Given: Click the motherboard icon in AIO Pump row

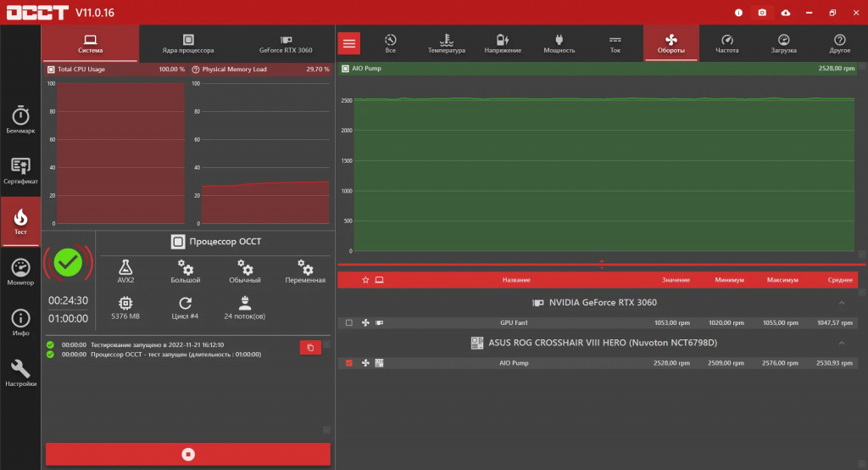Looking at the screenshot, I should tap(379, 363).
